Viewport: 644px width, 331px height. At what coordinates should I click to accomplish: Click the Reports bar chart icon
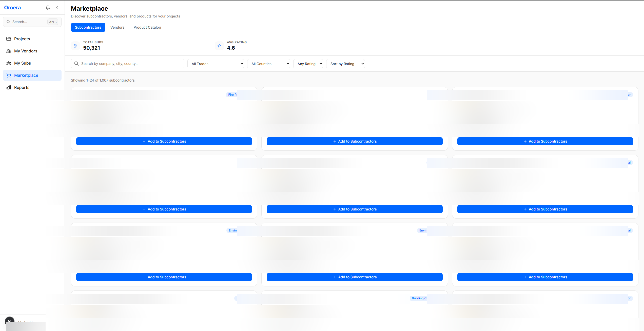coord(9,87)
